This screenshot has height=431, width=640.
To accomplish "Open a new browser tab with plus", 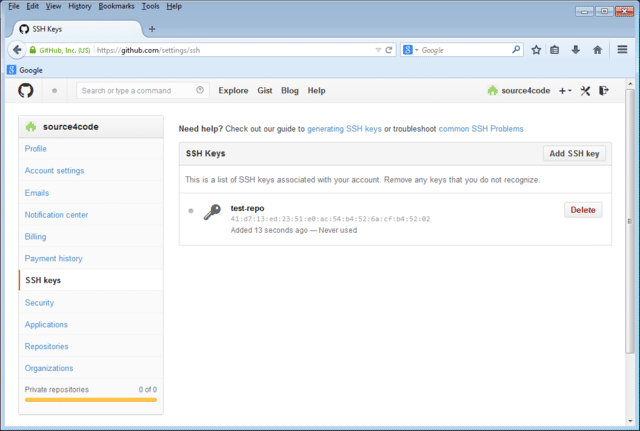I will pos(152,29).
